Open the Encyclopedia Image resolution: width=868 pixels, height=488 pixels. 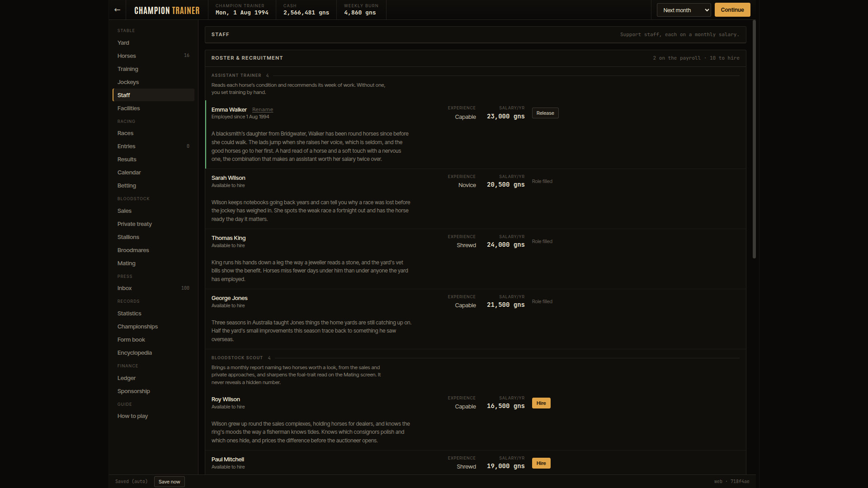pyautogui.click(x=153, y=353)
